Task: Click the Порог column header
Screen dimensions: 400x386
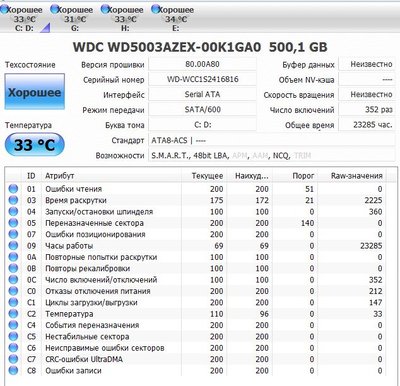Action: (x=303, y=176)
